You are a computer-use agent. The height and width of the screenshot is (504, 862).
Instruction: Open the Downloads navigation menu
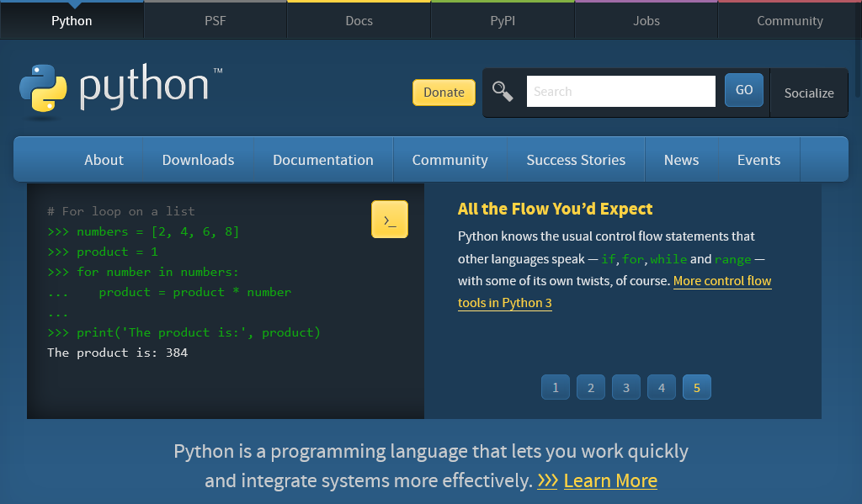(x=199, y=160)
